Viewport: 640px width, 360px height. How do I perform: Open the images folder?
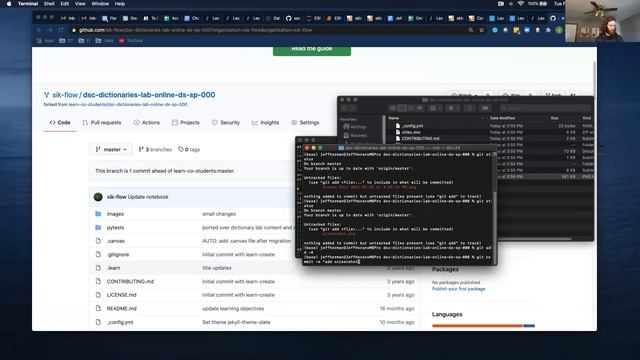pos(115,214)
